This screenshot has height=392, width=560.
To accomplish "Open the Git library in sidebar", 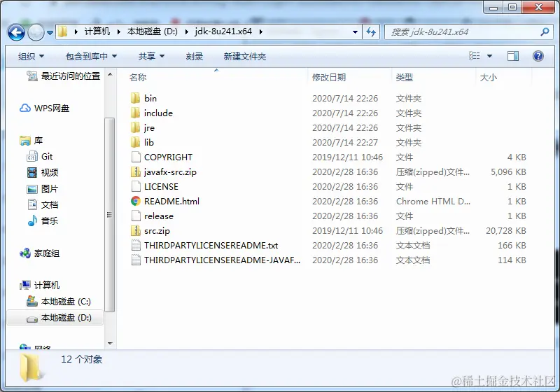I will coord(40,157).
